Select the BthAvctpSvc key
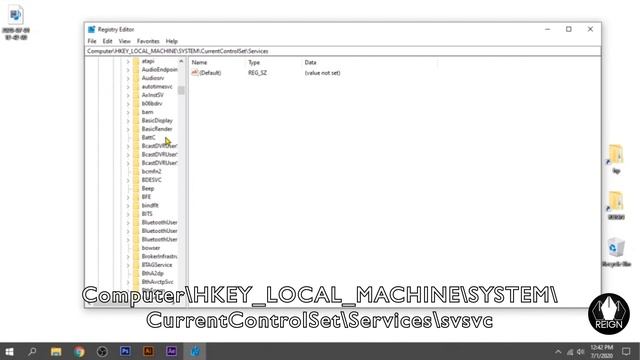This screenshot has height=360, width=640. 157,282
